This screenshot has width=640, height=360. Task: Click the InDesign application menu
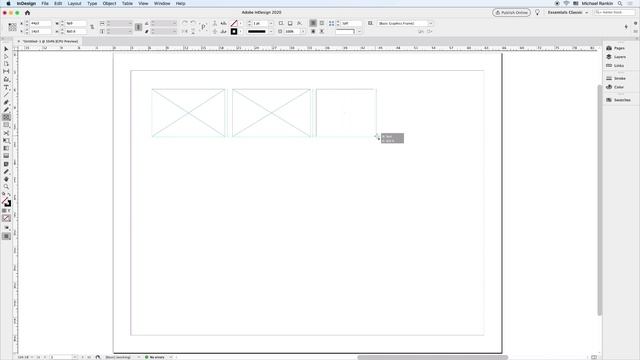click(26, 3)
